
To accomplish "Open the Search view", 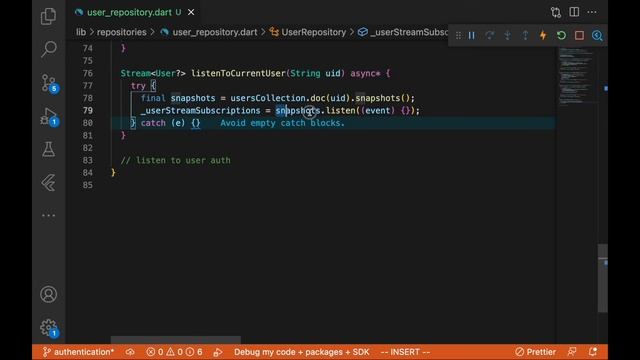I will point(48,49).
